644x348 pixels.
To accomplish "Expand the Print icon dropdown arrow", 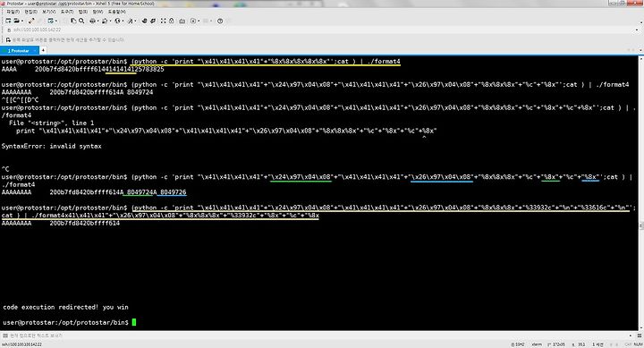I will coord(97,21).
